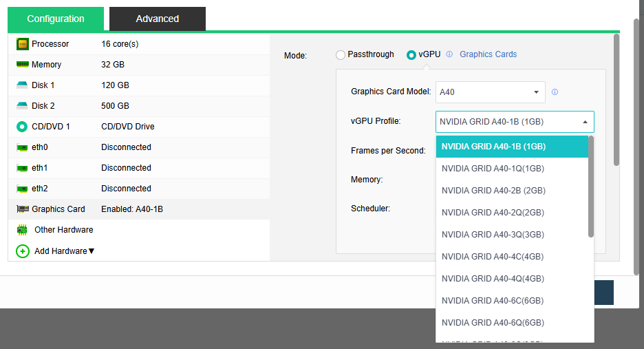Choose NVIDIA GRID A40-4C(4GB) profile
644x349 pixels.
point(493,257)
